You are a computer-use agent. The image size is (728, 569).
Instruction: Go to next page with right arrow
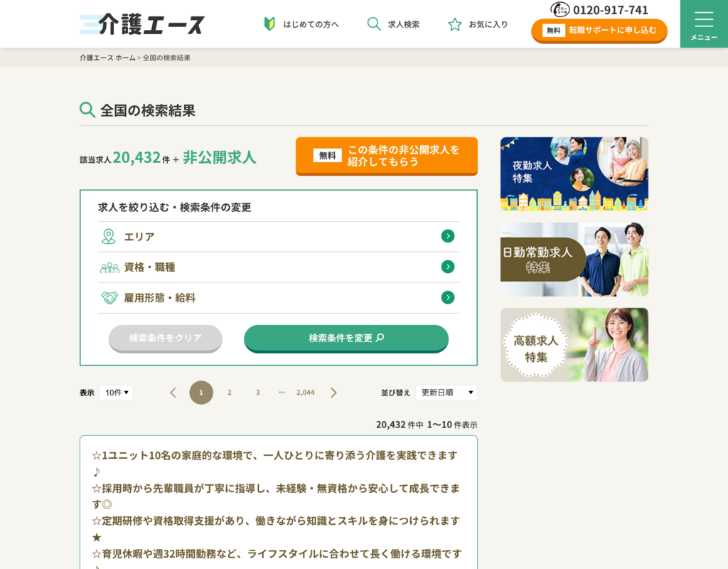333,393
